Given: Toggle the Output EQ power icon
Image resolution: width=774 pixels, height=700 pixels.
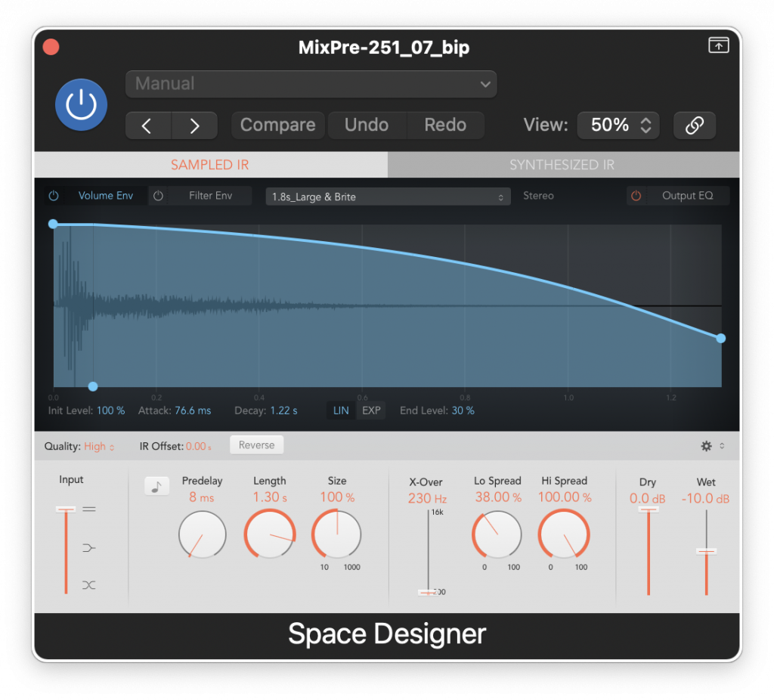Looking at the screenshot, I should pyautogui.click(x=636, y=196).
